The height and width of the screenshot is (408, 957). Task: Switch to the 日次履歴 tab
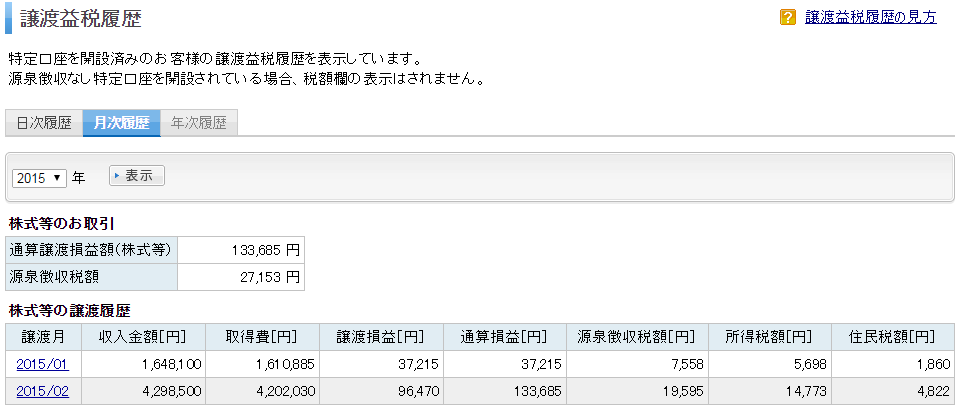point(44,123)
